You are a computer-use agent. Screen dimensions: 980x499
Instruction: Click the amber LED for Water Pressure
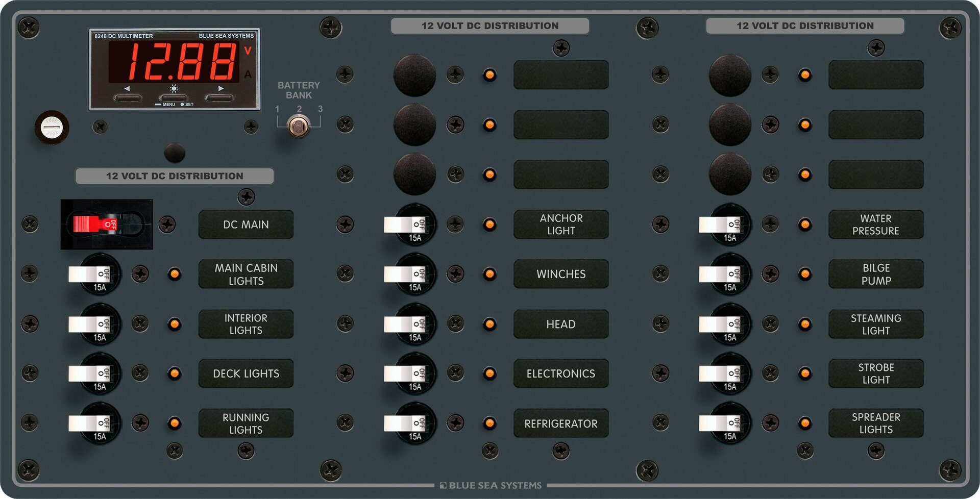[x=805, y=224]
